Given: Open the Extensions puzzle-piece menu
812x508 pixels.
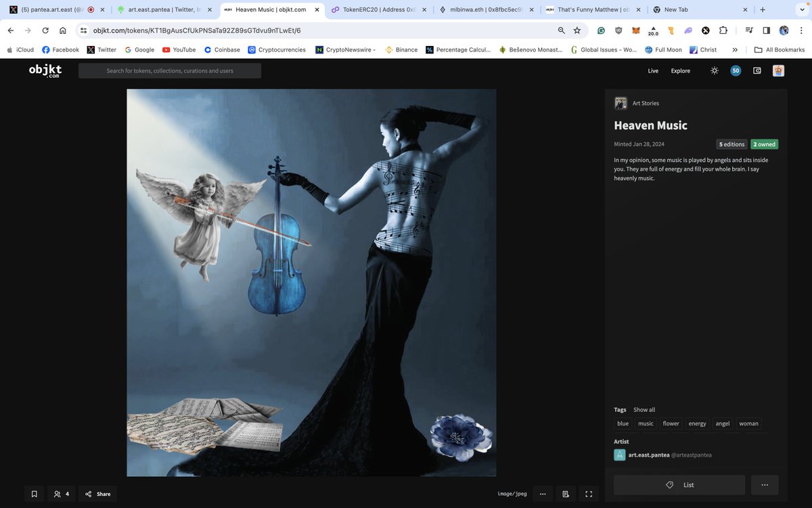Looking at the screenshot, I should coord(723,30).
